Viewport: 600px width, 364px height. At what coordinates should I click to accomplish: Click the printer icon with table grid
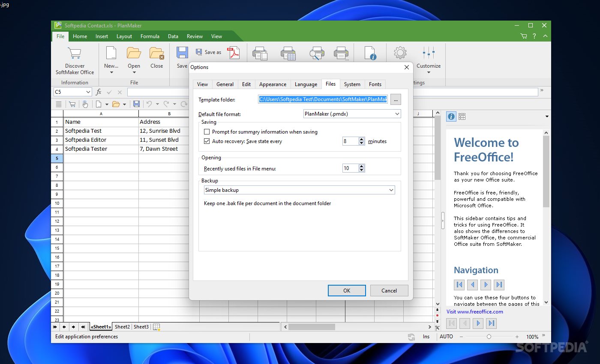point(288,53)
